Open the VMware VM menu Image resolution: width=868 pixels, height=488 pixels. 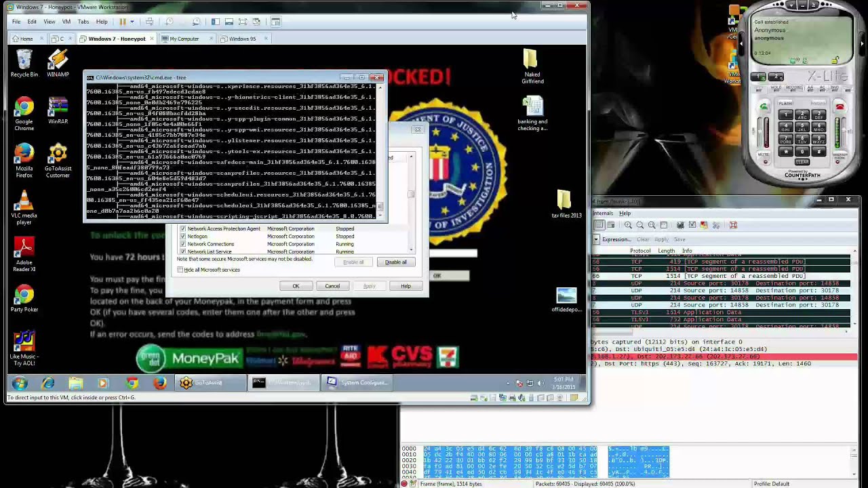click(x=66, y=22)
